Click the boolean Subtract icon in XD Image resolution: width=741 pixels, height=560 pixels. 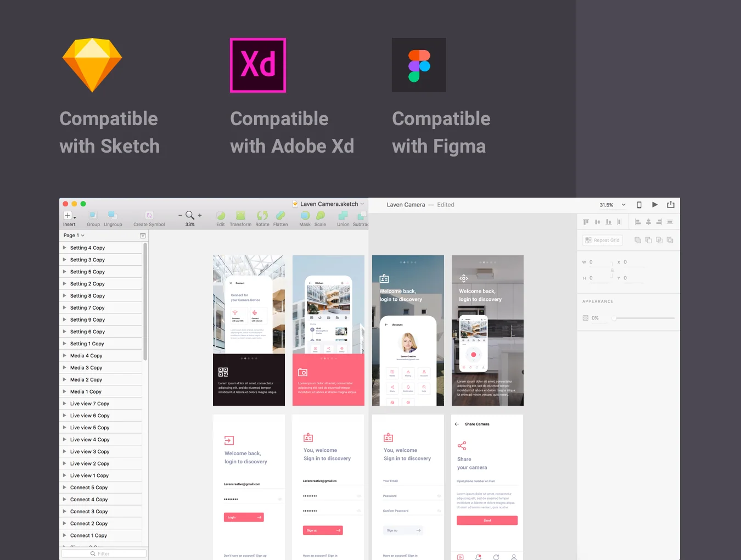(x=648, y=240)
